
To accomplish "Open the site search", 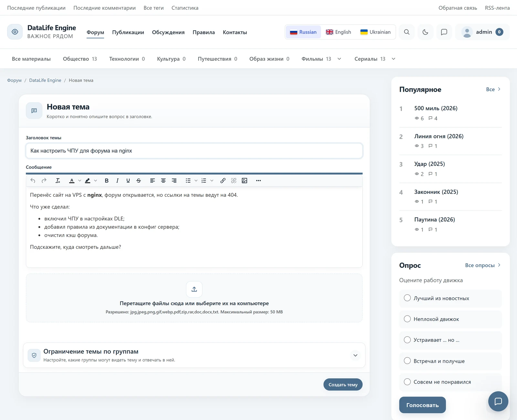I will point(407,32).
